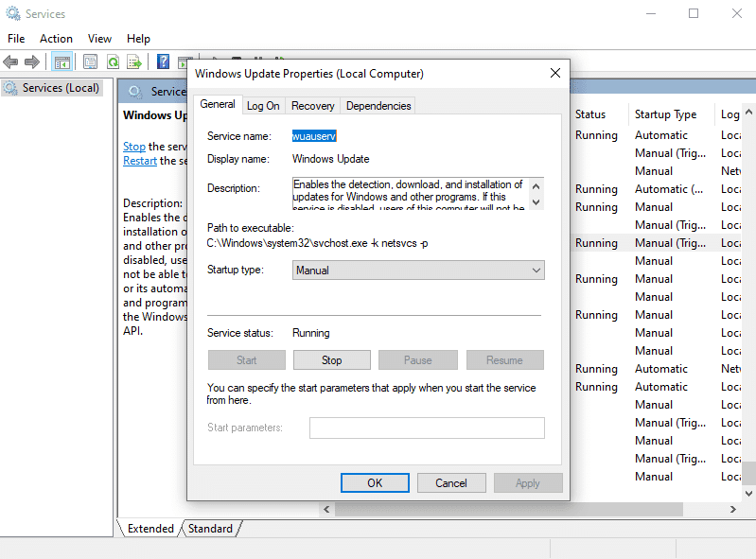
Task: Switch to Standard view tab
Action: pos(210,529)
